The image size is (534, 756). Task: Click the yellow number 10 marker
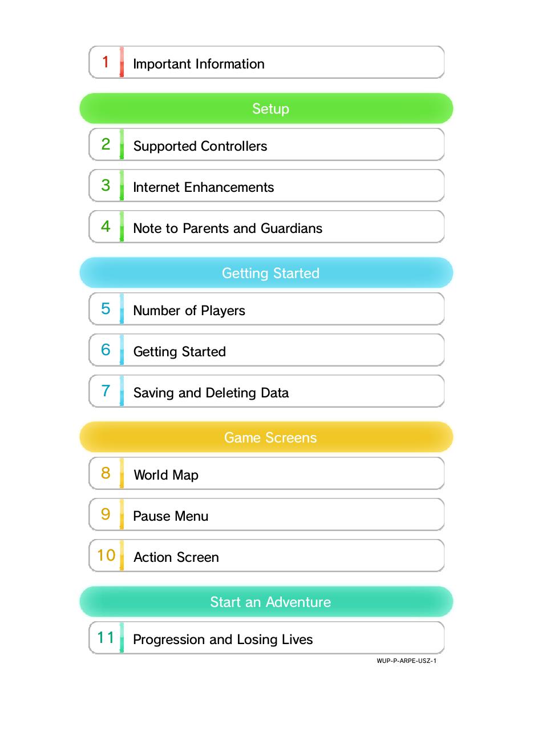[106, 556]
